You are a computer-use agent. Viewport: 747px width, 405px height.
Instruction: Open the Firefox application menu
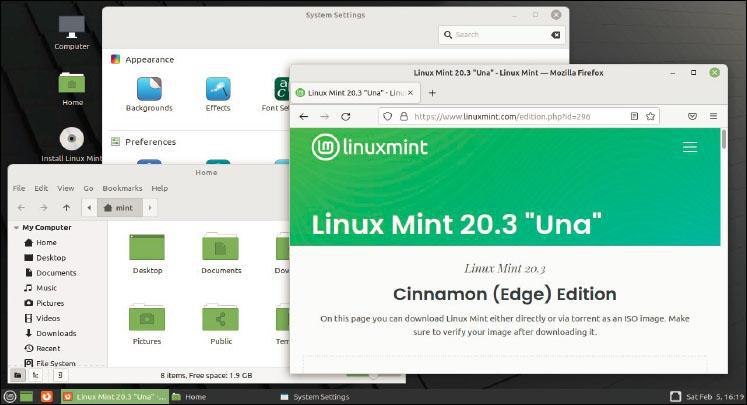pyautogui.click(x=713, y=116)
